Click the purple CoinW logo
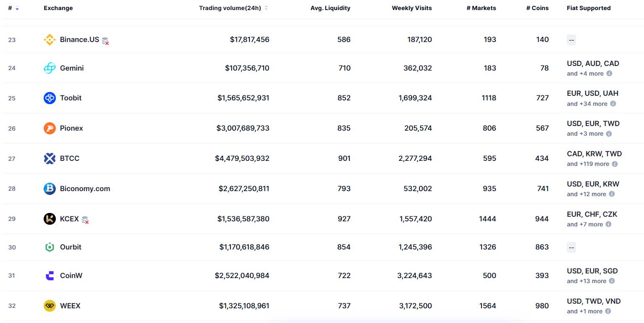Screen dimensions: 644x323 [x=50, y=276]
